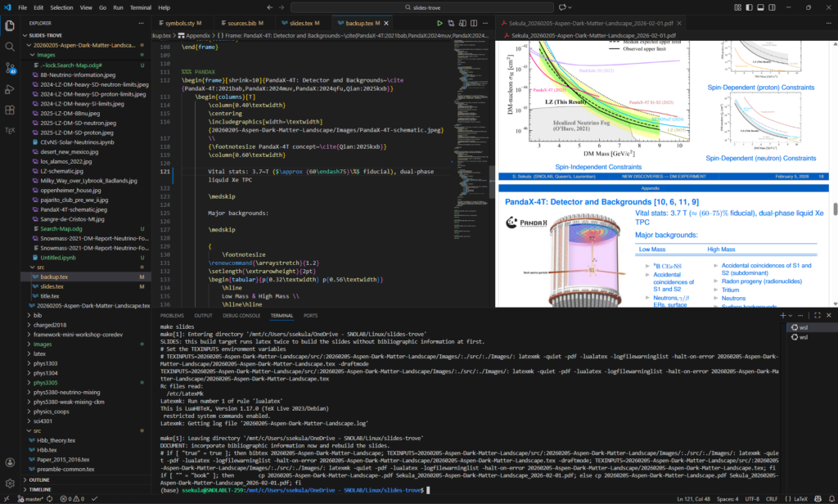Open the terminal profile dropdown chevron

pos(791,315)
